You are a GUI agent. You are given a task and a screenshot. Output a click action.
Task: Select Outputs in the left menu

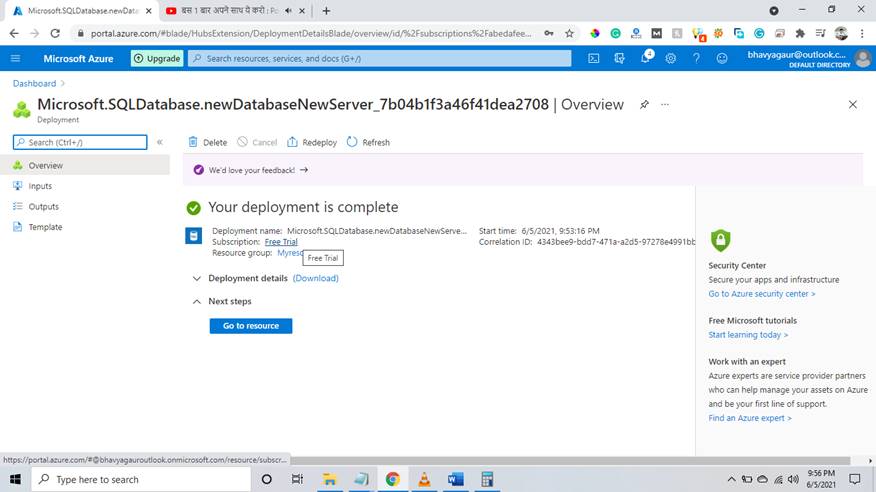[x=85, y=207]
